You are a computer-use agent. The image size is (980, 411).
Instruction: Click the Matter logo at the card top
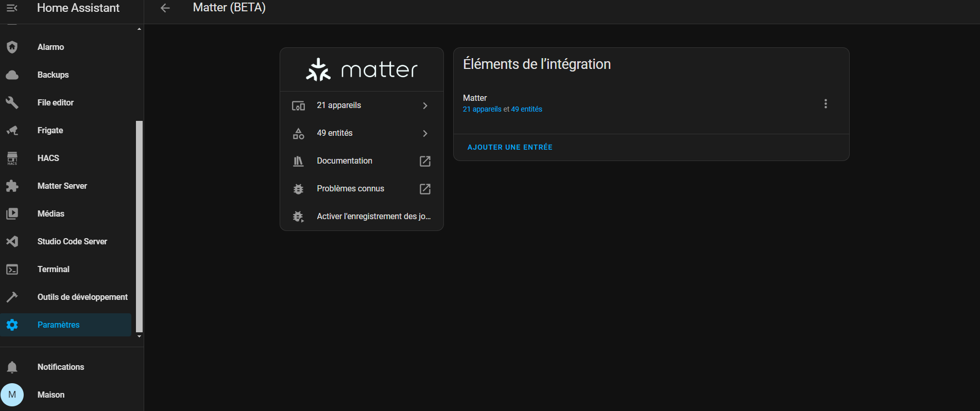click(362, 69)
